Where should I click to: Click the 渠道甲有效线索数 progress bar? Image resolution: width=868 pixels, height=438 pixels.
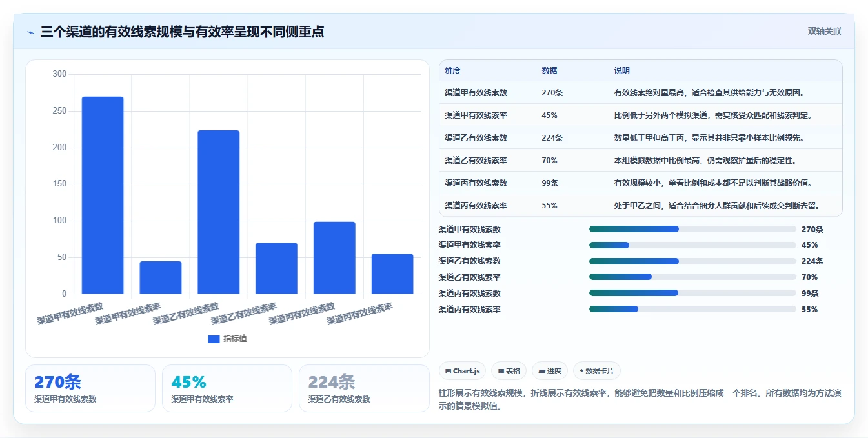692,229
